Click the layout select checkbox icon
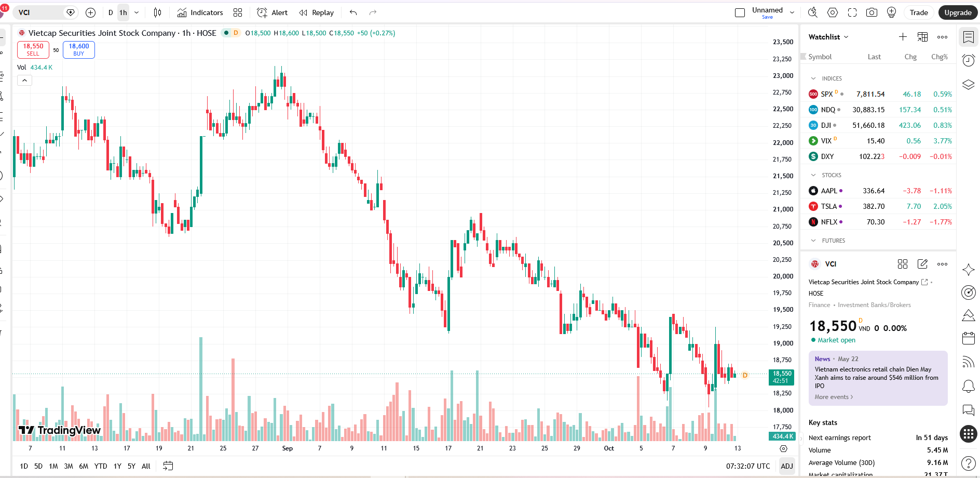 pos(740,12)
